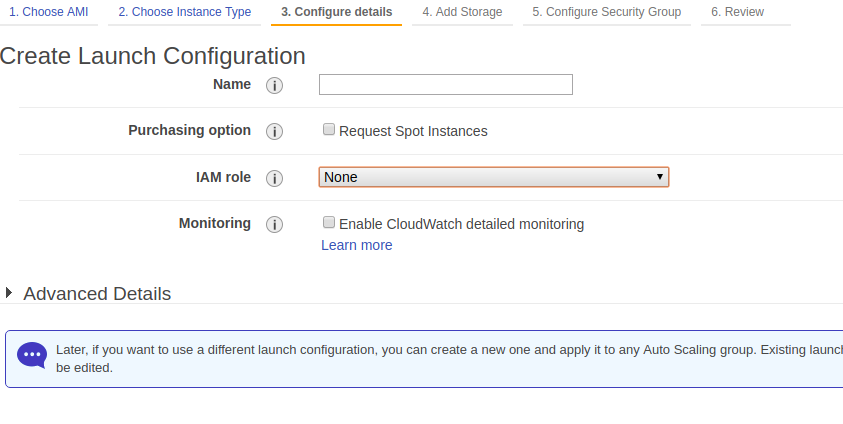This screenshot has height=424, width=843.
Task: Open the IAM role info tooltip icon
Action: pyautogui.click(x=274, y=178)
